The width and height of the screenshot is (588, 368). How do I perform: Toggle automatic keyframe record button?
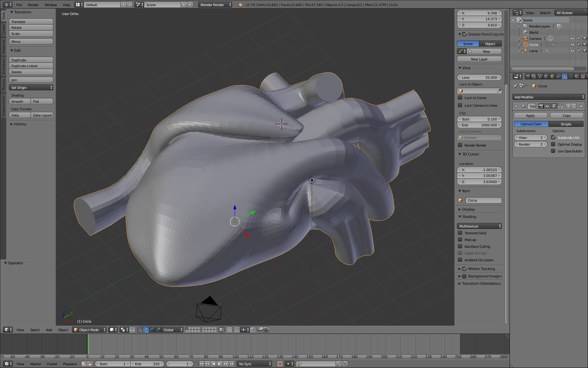click(x=280, y=364)
